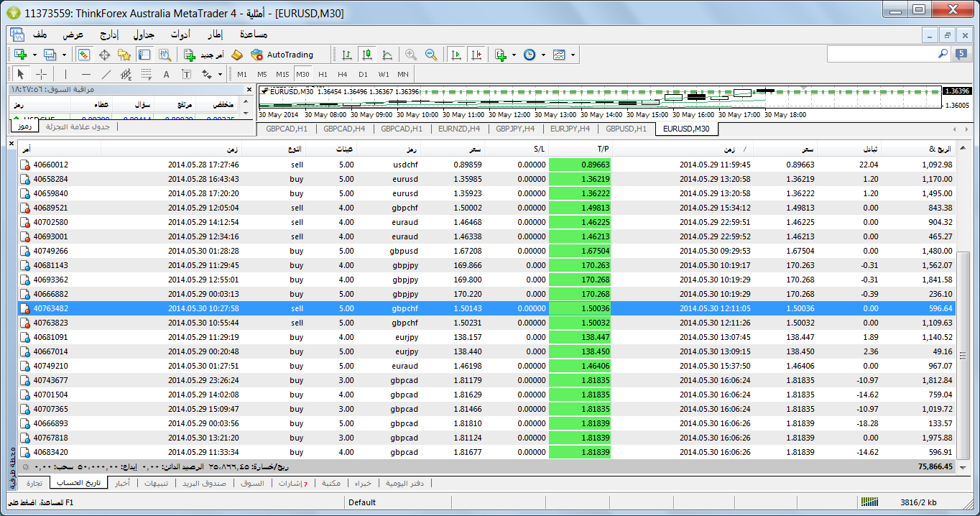Click the chart zoom out magnifier
The image size is (980, 516).
(431, 55)
